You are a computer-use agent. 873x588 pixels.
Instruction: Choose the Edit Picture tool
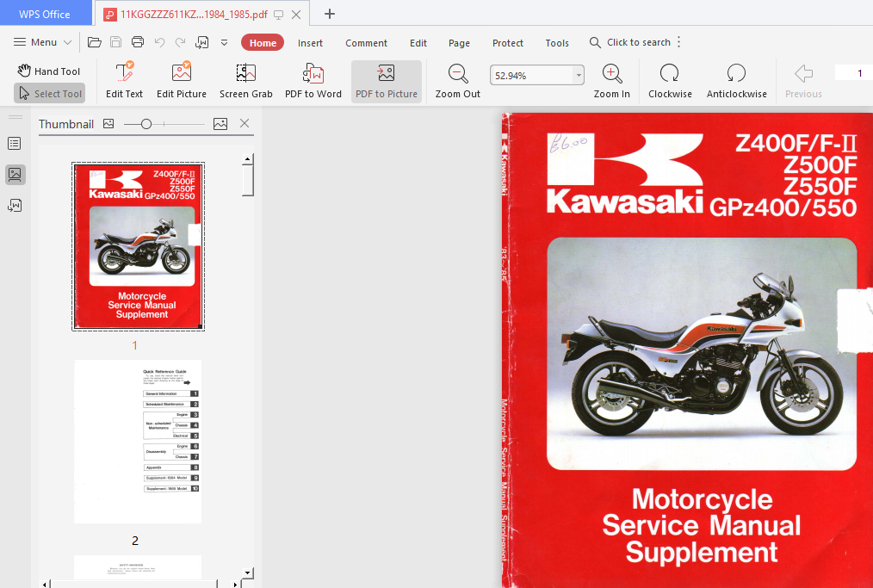click(x=182, y=81)
